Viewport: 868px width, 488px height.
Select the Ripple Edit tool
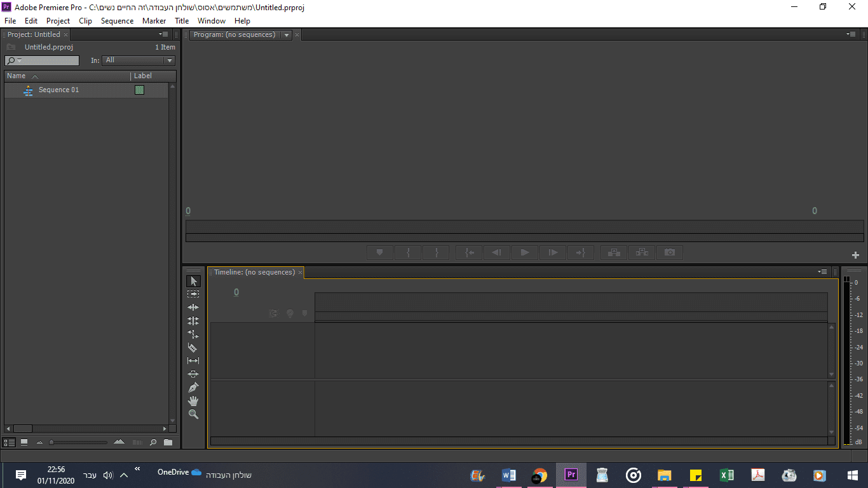coord(193,308)
